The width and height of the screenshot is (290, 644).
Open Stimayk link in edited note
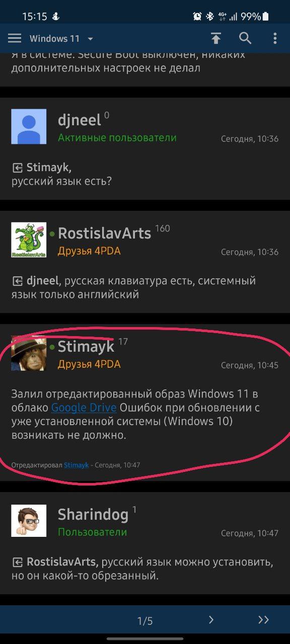(76, 465)
